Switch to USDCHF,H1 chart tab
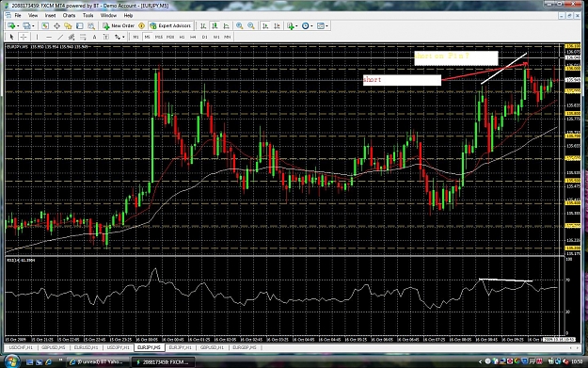This screenshot has height=368, width=588. tap(21, 347)
